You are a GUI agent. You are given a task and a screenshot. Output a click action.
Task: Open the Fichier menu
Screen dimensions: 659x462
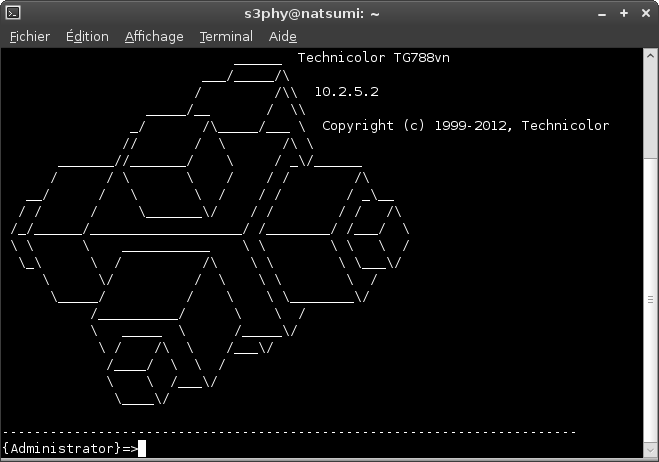(30, 37)
